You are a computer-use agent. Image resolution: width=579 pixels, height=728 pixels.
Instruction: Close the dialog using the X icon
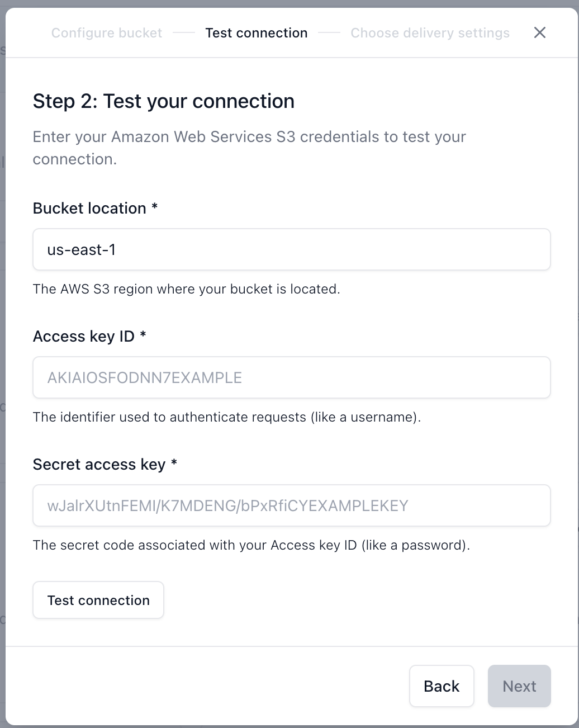[539, 33]
